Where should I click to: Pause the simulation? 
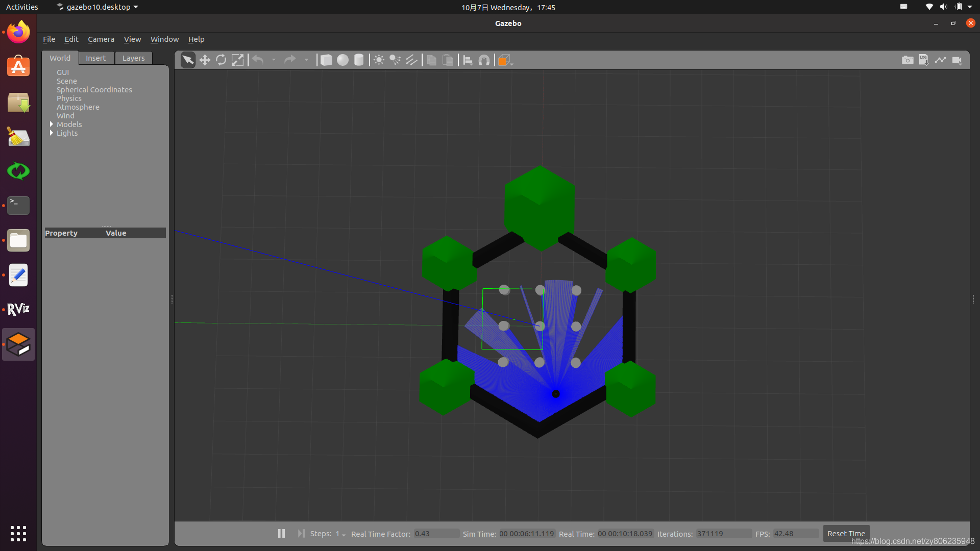click(281, 533)
